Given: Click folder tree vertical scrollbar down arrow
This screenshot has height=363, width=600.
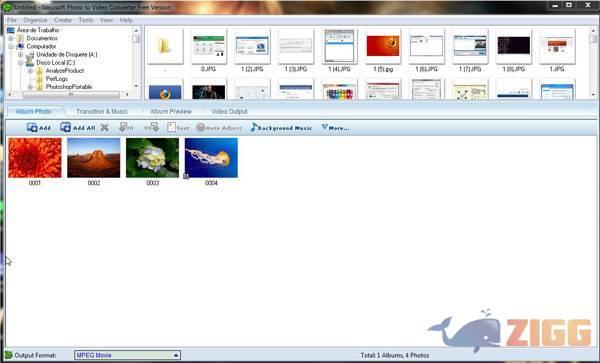Looking at the screenshot, I should 136,86.
